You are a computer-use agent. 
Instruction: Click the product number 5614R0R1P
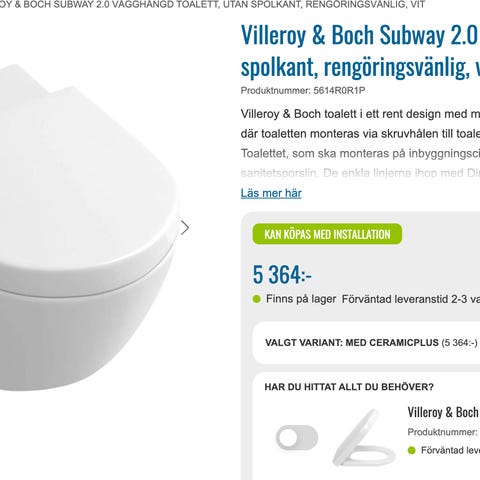[x=339, y=91]
